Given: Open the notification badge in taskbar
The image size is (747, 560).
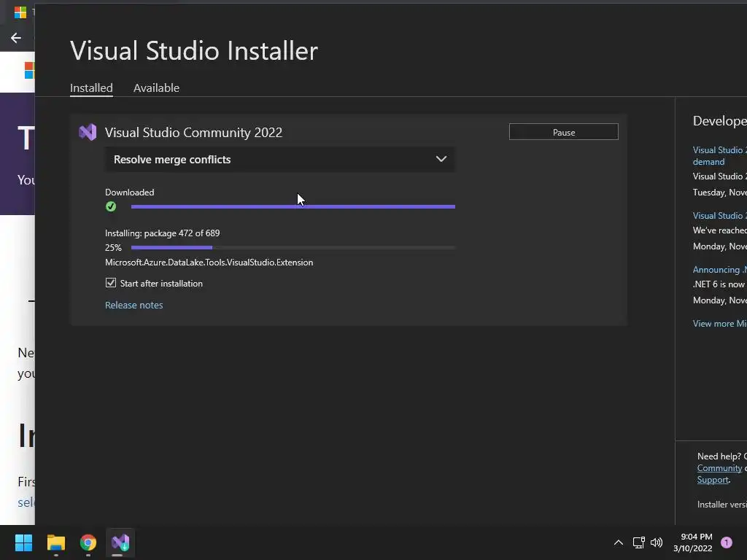Looking at the screenshot, I should [x=726, y=542].
